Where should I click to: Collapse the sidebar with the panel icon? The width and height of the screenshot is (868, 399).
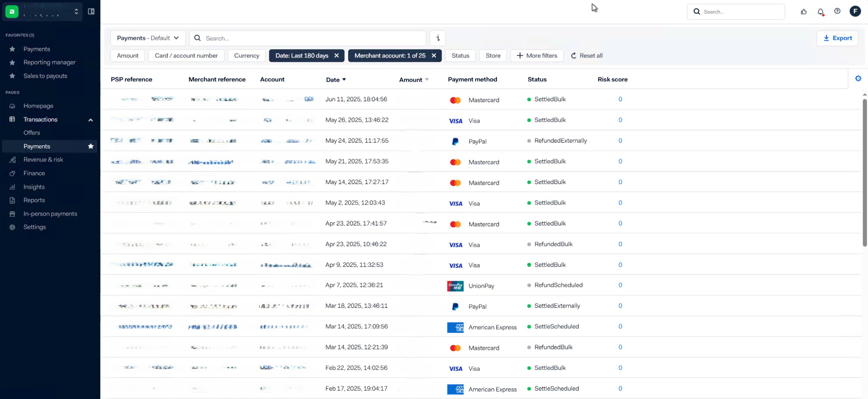point(91,12)
